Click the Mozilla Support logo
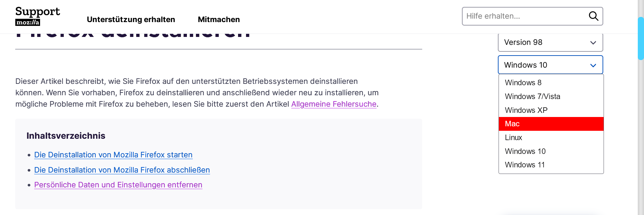644x215 pixels. pos(38,16)
